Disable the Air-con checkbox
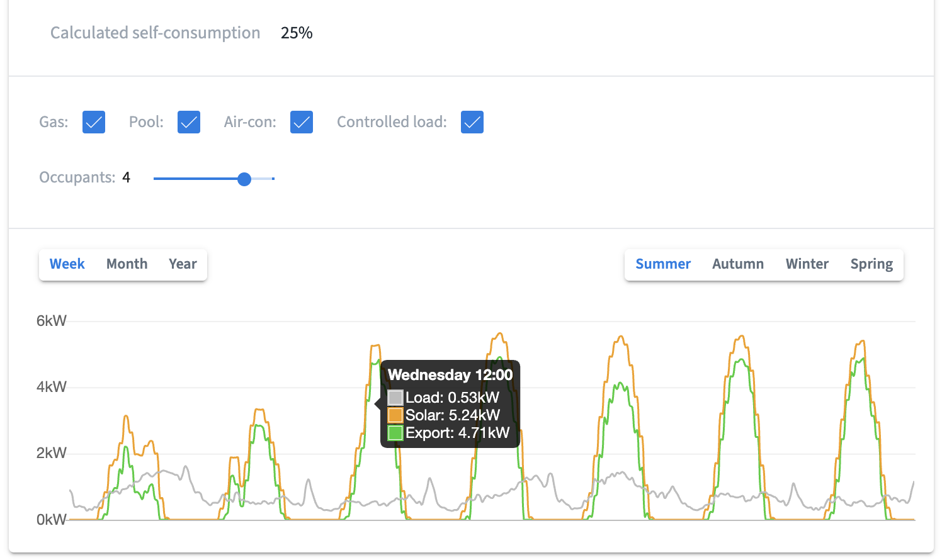The height and width of the screenshot is (560, 942). click(x=302, y=122)
